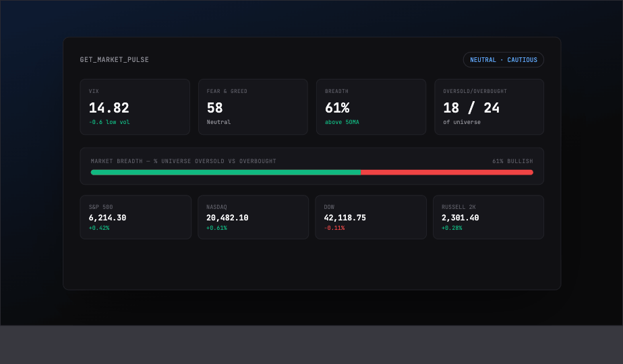
Task: Click the green portion of breadth bar
Action: tap(226, 173)
